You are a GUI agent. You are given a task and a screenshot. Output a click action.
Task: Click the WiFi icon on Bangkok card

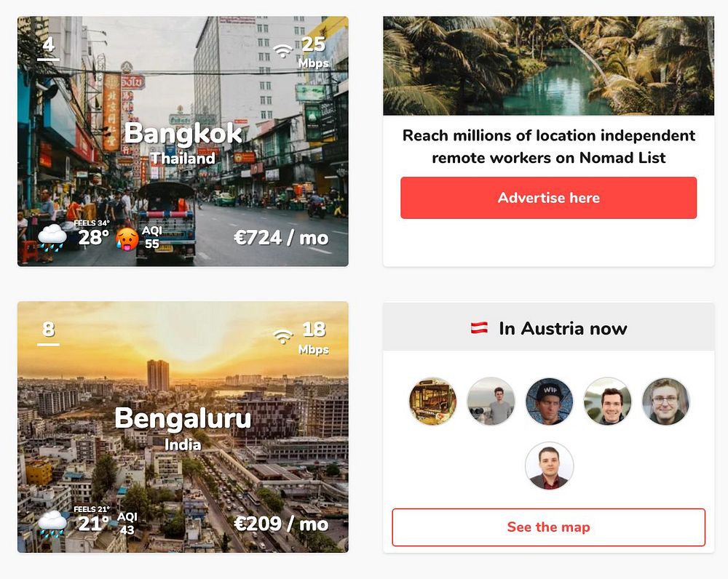click(282, 50)
